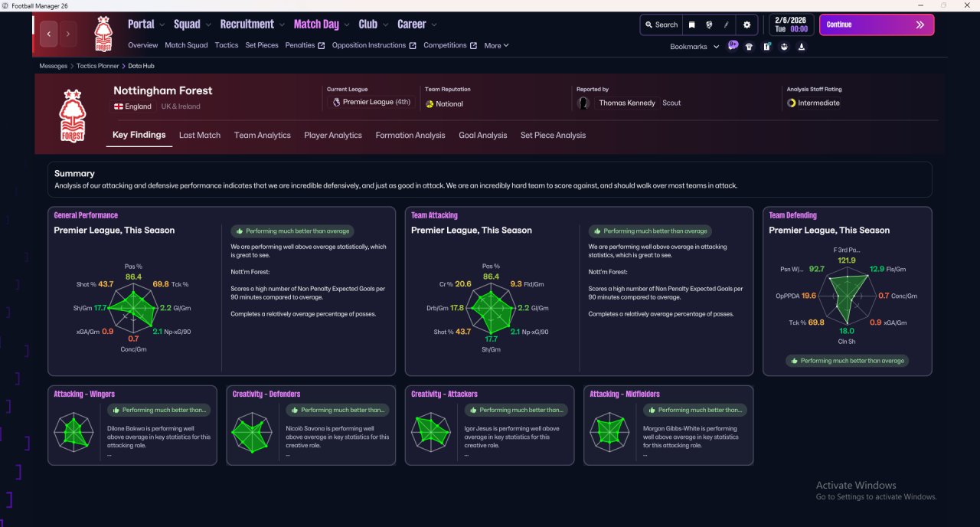This screenshot has height=527, width=980.
Task: Open the Recruitment dropdown menu
Action: point(253,25)
